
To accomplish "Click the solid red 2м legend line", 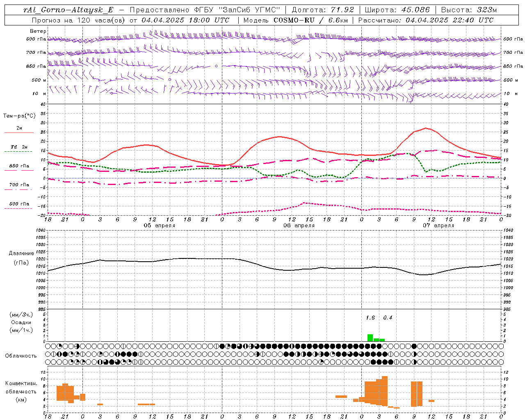I will [x=19, y=132].
